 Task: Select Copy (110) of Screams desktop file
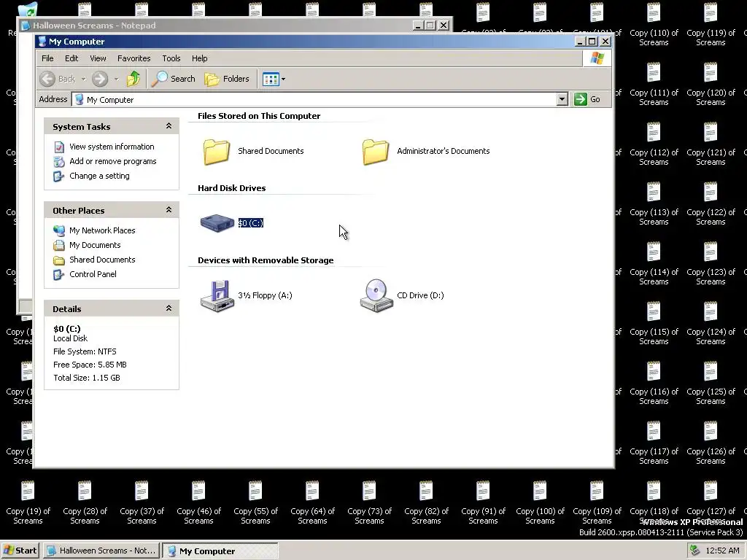click(x=654, y=25)
